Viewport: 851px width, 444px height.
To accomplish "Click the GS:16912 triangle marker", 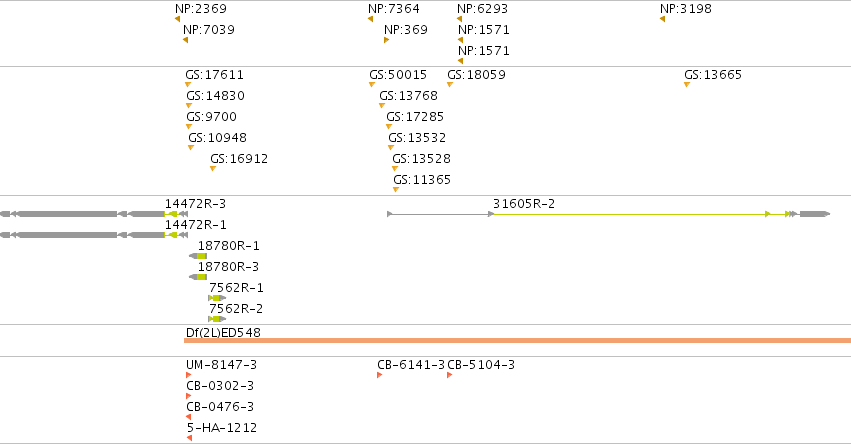I will click(x=213, y=169).
